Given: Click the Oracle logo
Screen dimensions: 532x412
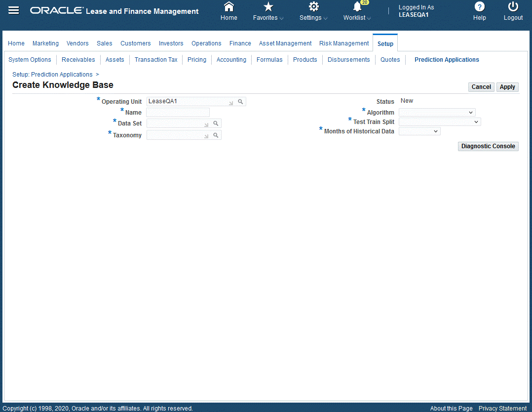Looking at the screenshot, I should [57, 10].
